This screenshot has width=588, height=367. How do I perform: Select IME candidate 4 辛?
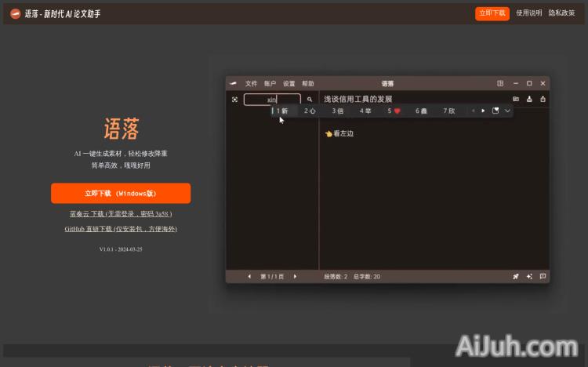(x=365, y=111)
